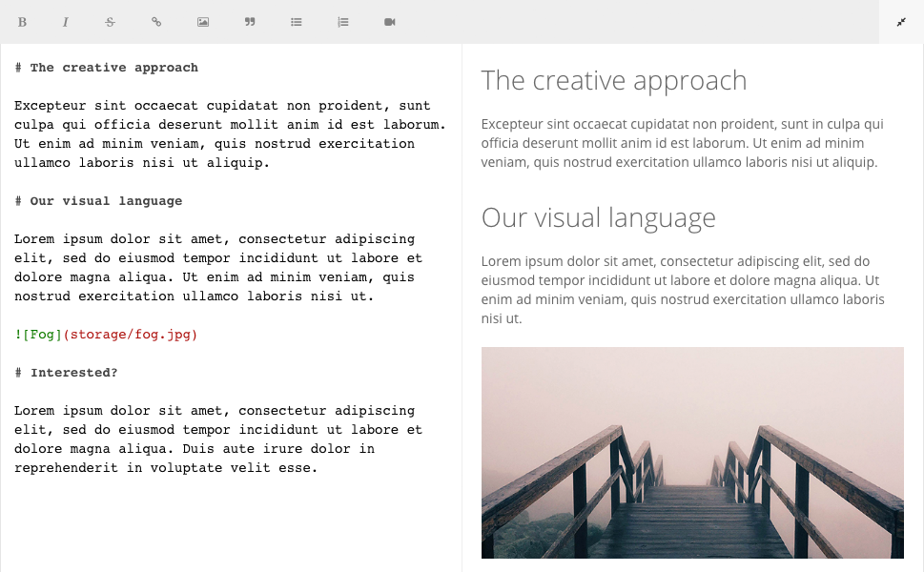Apply strikethrough to text
Viewport: 924px width, 572px height.
(x=110, y=22)
